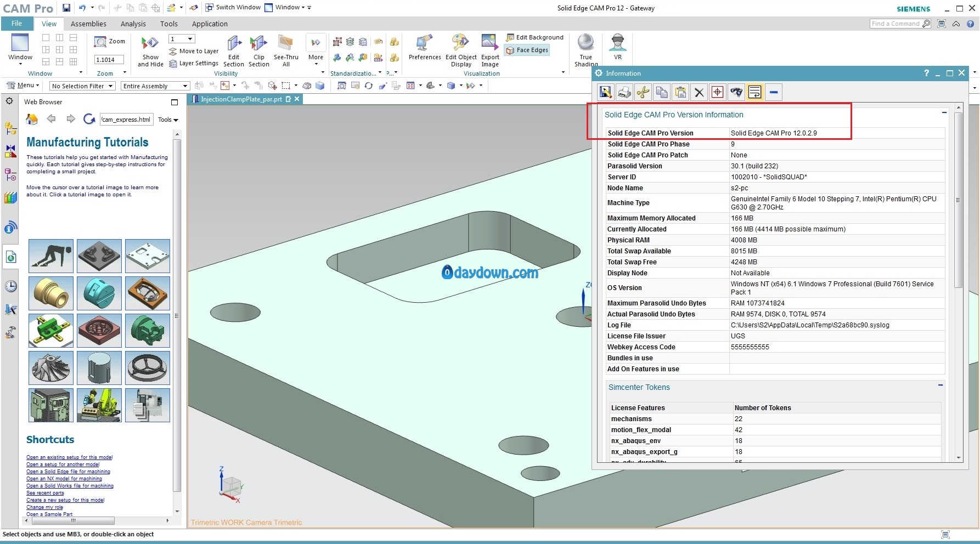Click the Save As icon in Information window
The width and height of the screenshot is (980, 544).
[x=606, y=92]
